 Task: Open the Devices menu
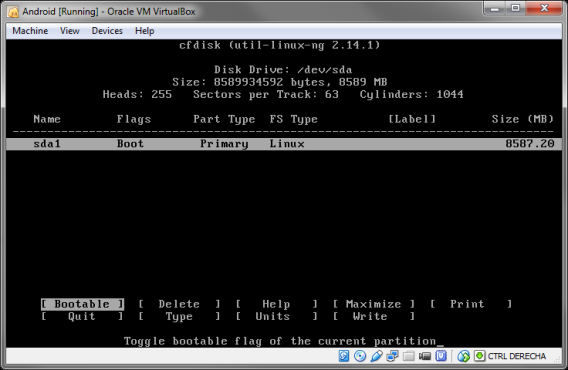pos(107,31)
